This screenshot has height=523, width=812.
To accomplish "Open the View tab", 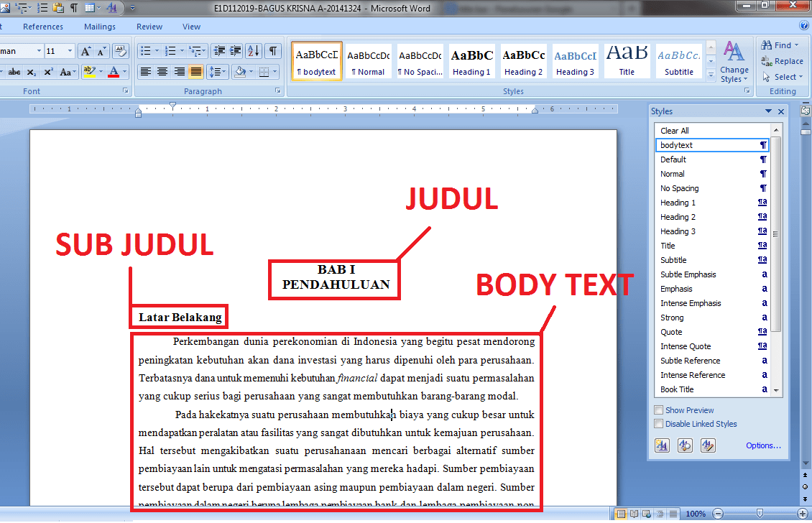I will [x=192, y=27].
